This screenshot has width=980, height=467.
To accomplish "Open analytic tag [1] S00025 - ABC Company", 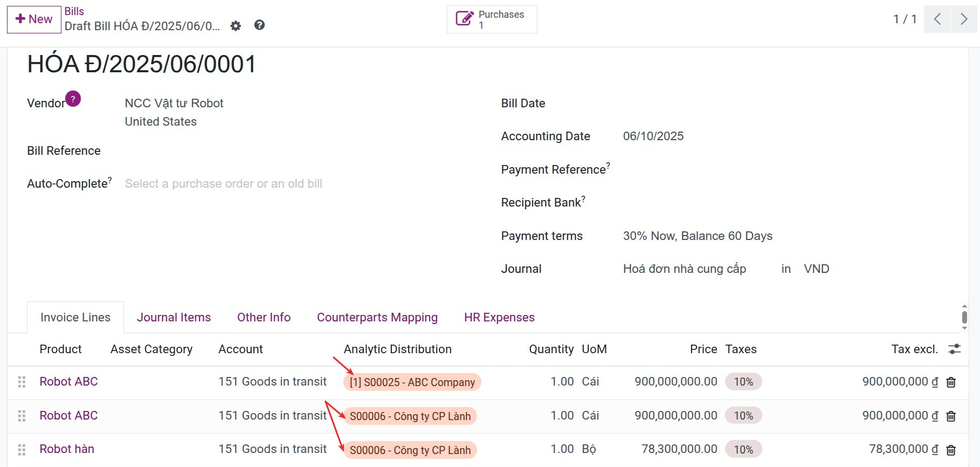I will pos(412,382).
